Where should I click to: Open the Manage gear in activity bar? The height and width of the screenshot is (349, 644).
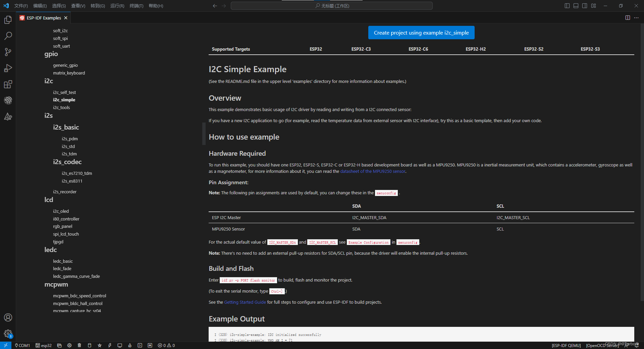click(x=8, y=334)
